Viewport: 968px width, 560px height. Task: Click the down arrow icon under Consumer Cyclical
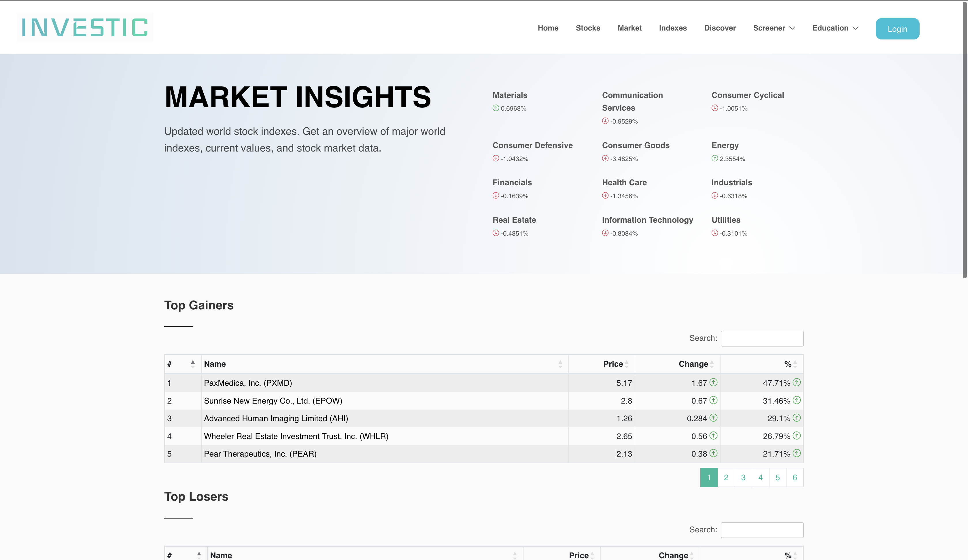pos(714,108)
